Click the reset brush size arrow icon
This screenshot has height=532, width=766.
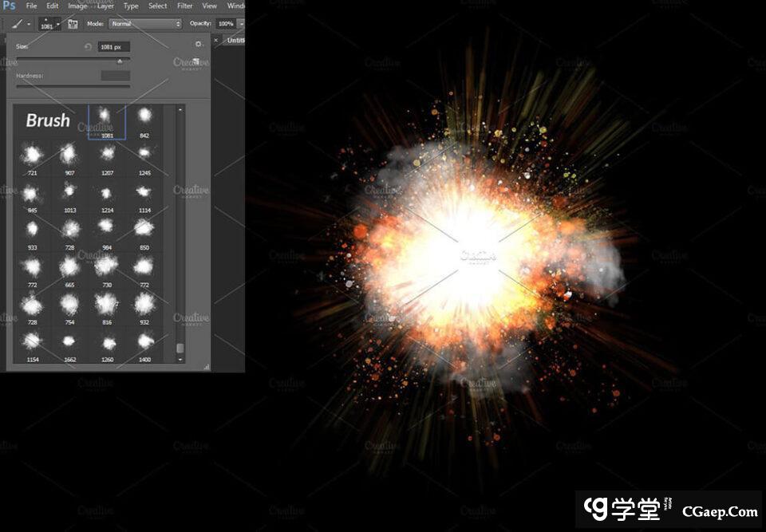88,47
